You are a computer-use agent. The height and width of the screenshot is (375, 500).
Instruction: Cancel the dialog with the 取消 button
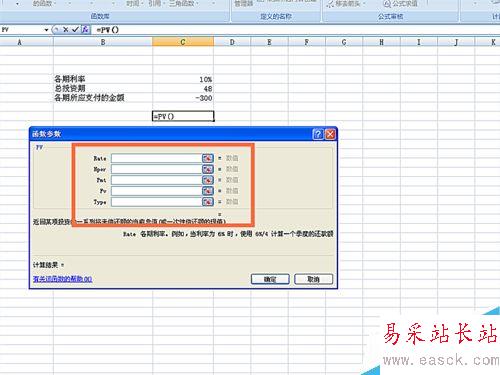(313, 279)
